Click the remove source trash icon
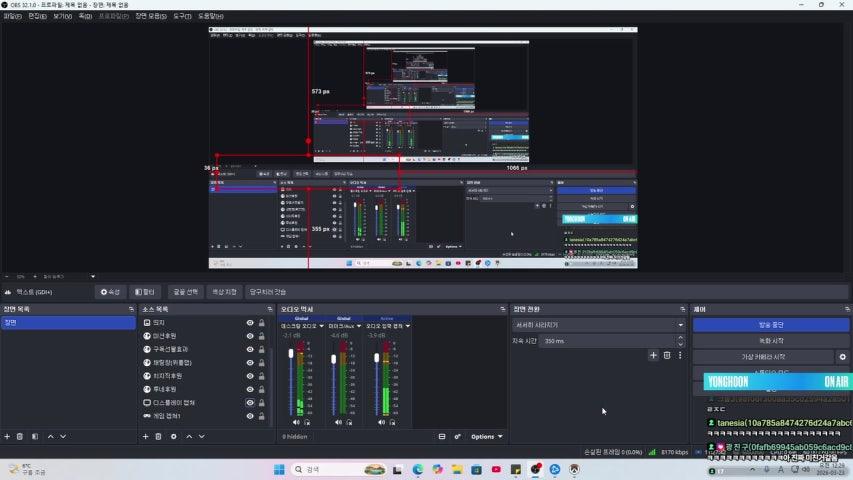 pos(159,436)
